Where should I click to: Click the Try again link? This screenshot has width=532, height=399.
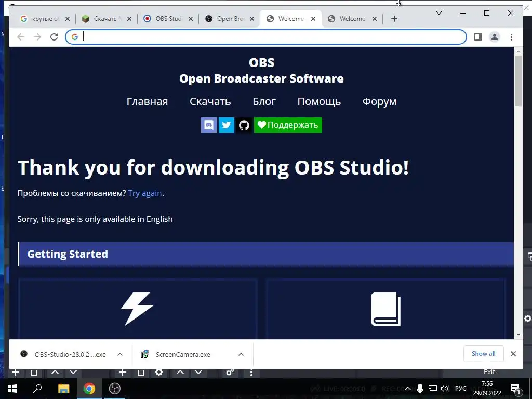[145, 193]
